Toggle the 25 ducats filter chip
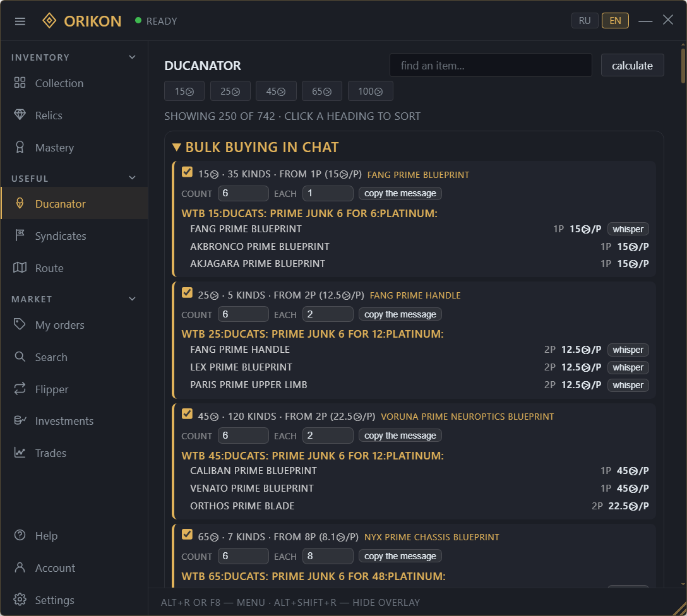 230,91
